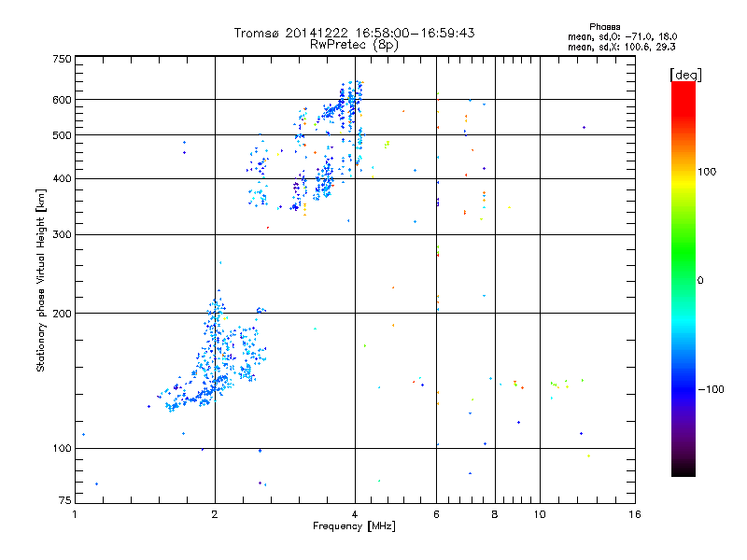Click the plot title 'Tromsø 20141222 16:58:00-16:59:43'

[354, 33]
